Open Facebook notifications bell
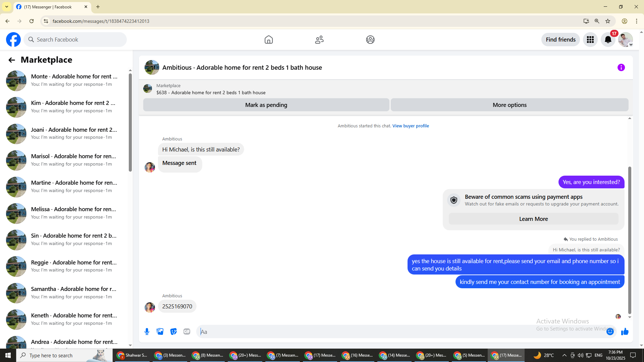Screen dimensions: 644x362 pyautogui.click(x=608, y=40)
